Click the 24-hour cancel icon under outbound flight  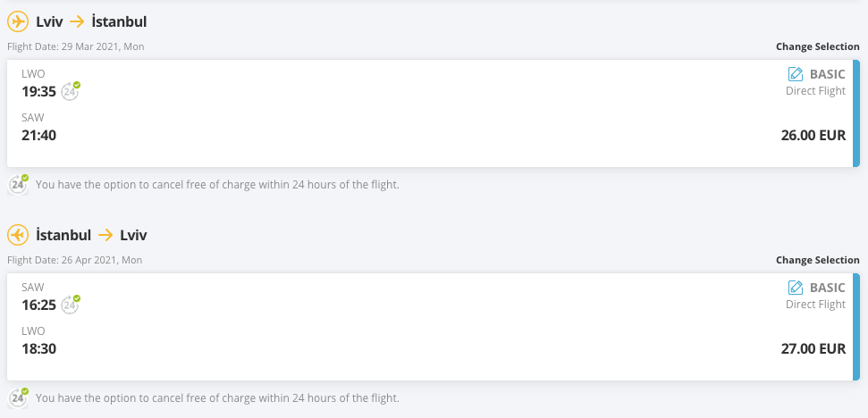pos(18,185)
